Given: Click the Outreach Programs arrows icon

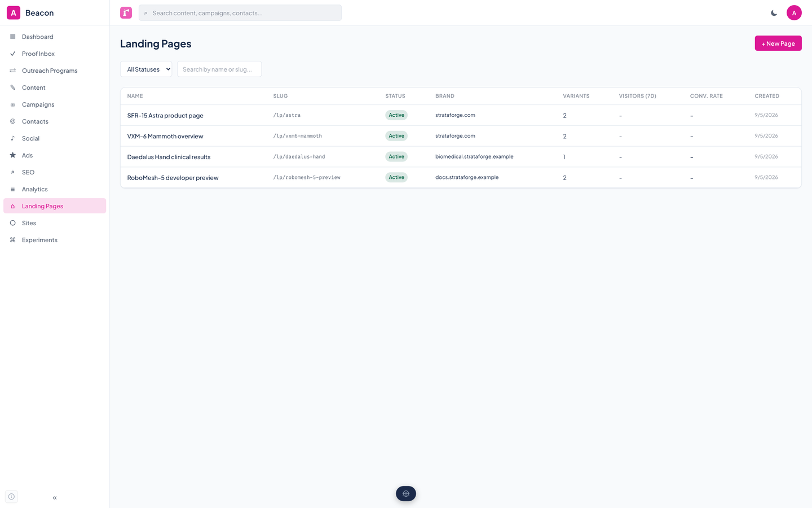Looking at the screenshot, I should pyautogui.click(x=12, y=71).
